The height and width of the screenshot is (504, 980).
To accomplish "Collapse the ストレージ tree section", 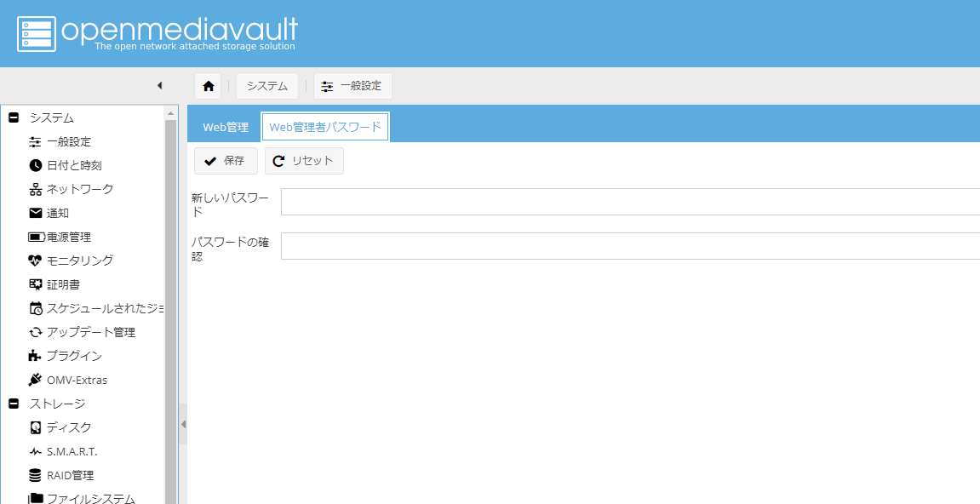I will pos(14,404).
